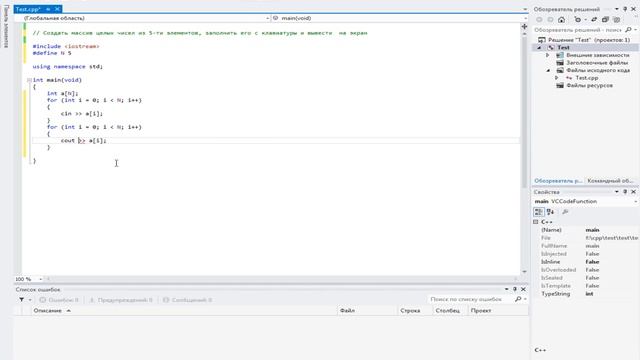Sort errors by the Столбец column
Screen dimensions: 640x360
pyautogui.click(x=448, y=311)
